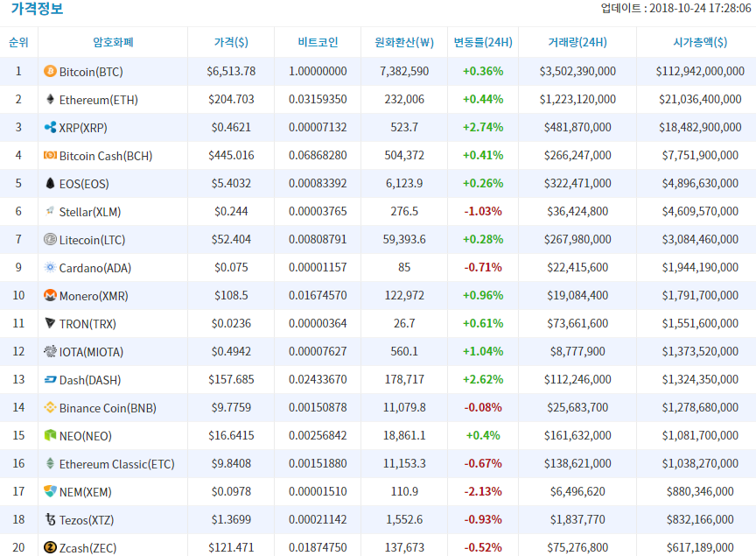Open the Zcash(ZEC) coin name
This screenshot has height=556, width=756.
(x=87, y=548)
